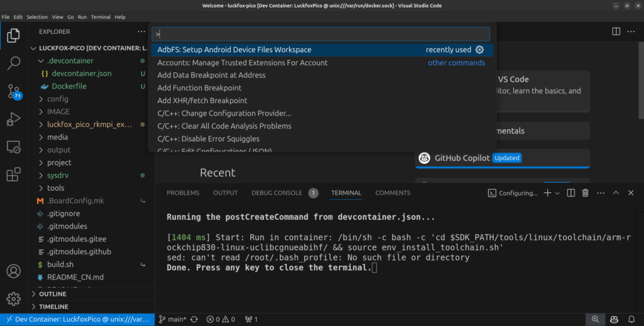Open the Explorer view in activity bar
The height and width of the screenshot is (326, 644).
13,36
